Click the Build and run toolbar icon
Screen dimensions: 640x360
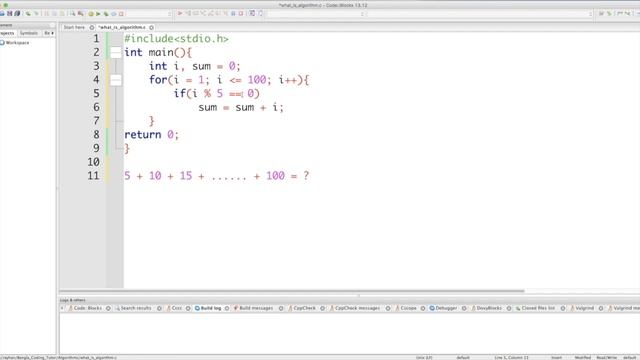(106, 13)
